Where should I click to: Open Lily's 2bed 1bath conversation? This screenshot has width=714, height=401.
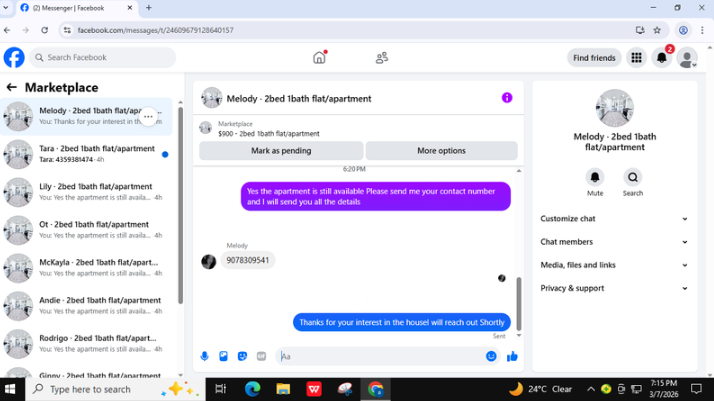click(x=87, y=192)
